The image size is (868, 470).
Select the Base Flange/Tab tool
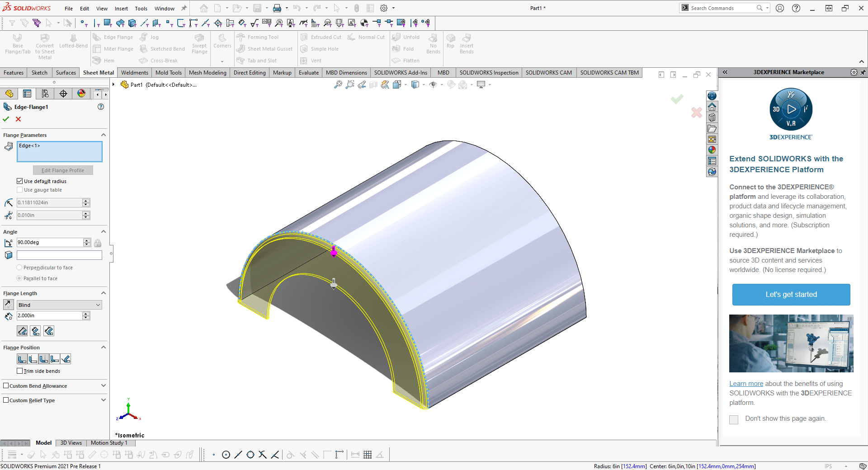[18, 44]
